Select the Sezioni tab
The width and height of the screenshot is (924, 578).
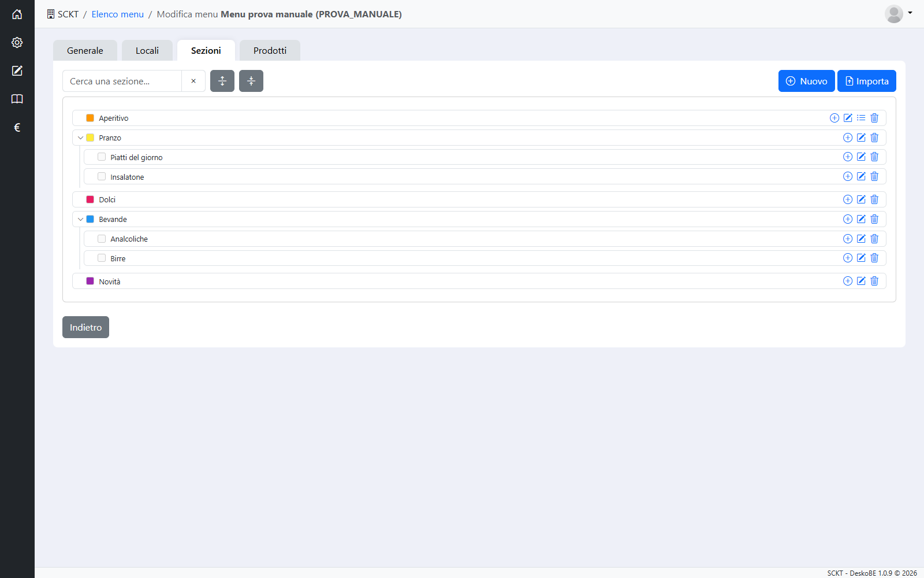pos(206,50)
